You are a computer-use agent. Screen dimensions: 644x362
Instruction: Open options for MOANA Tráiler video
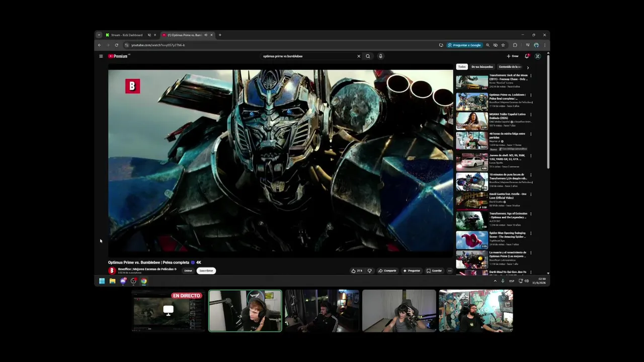click(531, 115)
